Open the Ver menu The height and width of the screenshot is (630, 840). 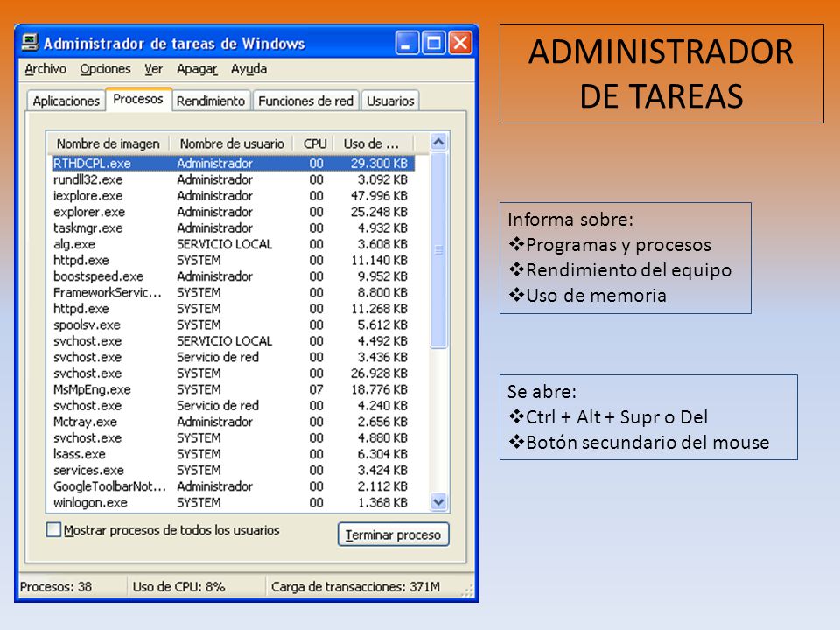[x=153, y=69]
